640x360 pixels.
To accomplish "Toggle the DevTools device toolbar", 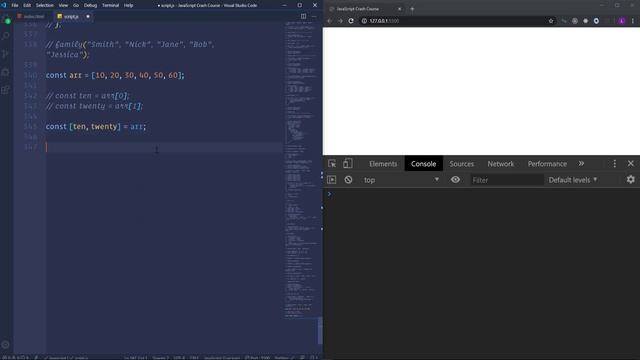I will (x=347, y=164).
